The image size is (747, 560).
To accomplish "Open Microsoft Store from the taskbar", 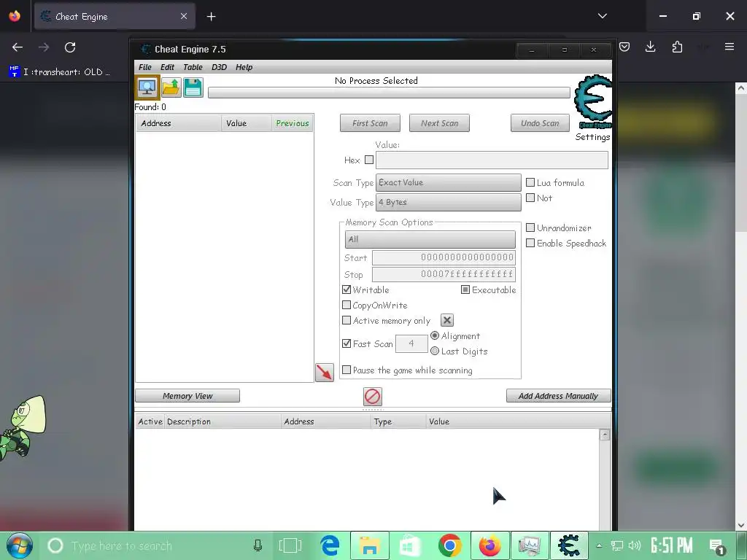I will point(410,545).
